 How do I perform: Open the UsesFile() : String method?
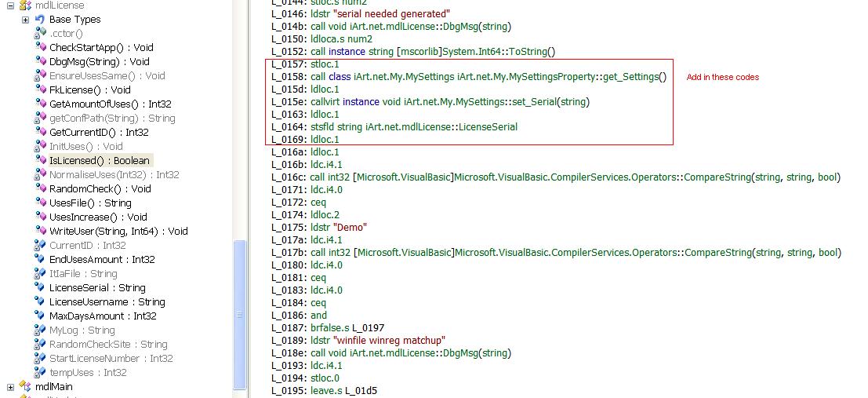point(90,203)
